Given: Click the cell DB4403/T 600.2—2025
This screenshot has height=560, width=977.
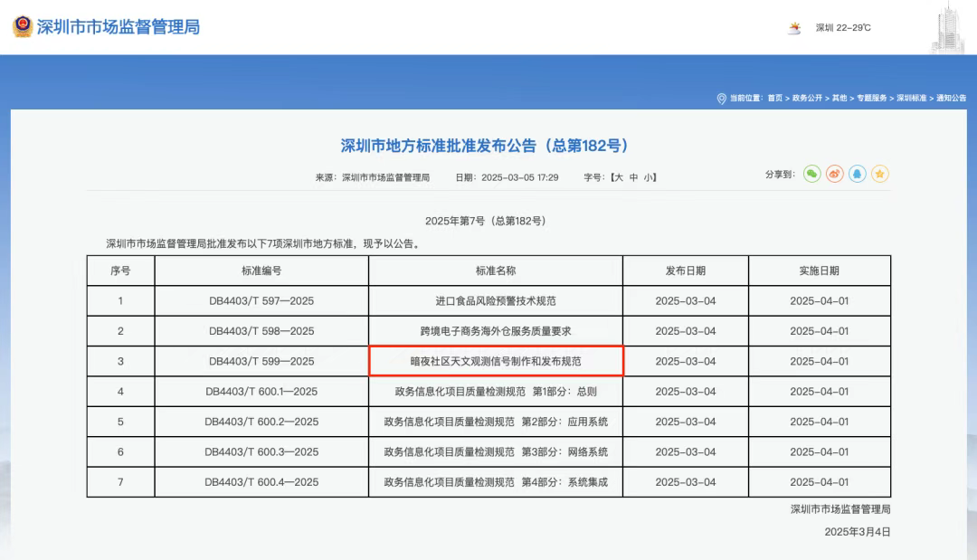Looking at the screenshot, I should pyautogui.click(x=261, y=422).
